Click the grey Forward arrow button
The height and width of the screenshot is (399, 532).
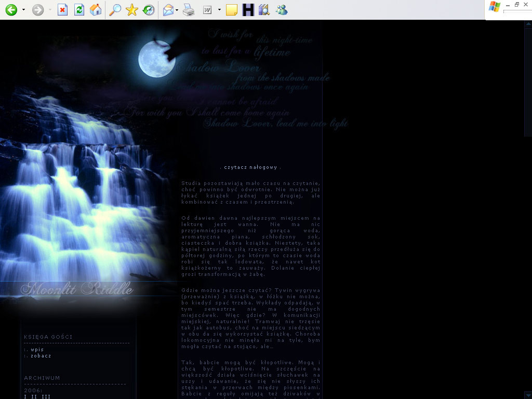(37, 10)
